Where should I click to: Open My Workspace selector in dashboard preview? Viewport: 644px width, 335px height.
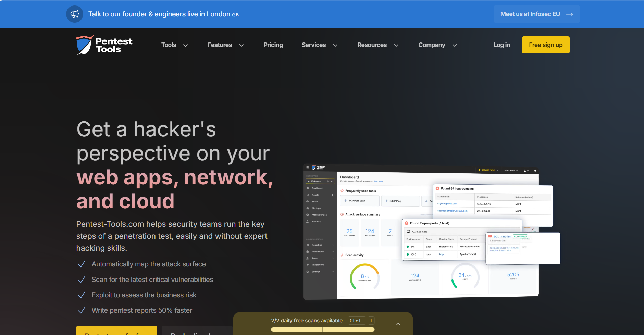coord(320,181)
